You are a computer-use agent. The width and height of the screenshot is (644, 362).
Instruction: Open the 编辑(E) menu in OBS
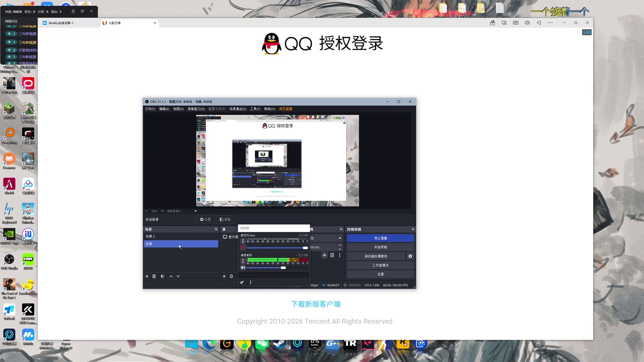pyautogui.click(x=164, y=109)
